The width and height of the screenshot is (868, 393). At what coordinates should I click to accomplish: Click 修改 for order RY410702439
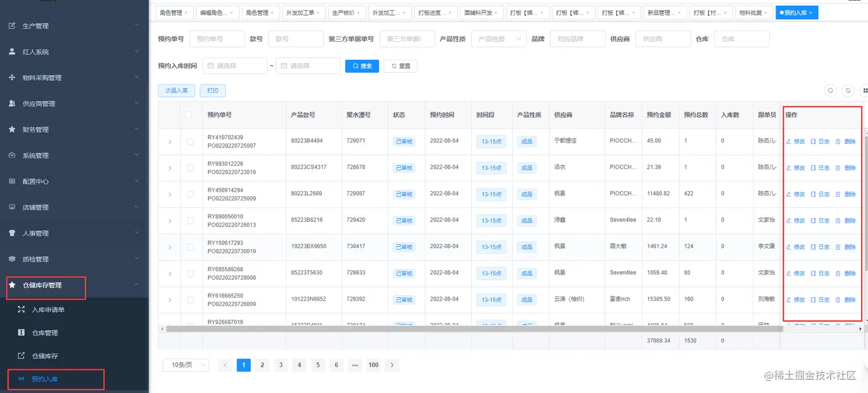pyautogui.click(x=796, y=142)
